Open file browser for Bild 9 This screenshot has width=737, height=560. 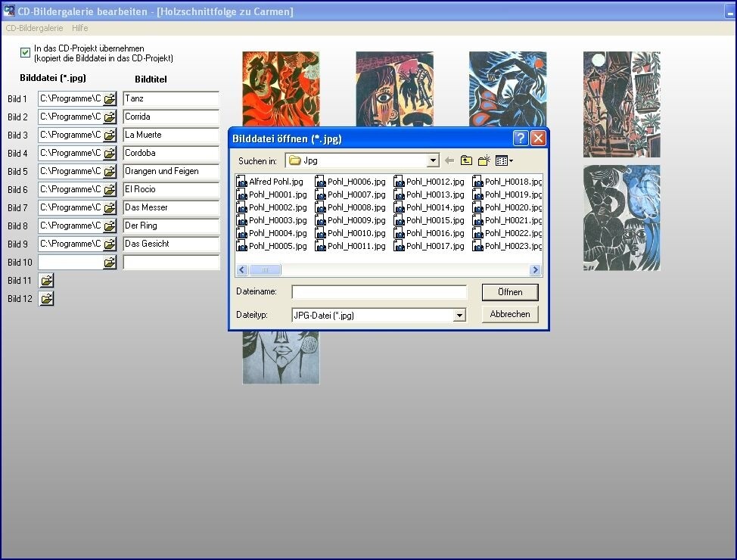click(110, 244)
